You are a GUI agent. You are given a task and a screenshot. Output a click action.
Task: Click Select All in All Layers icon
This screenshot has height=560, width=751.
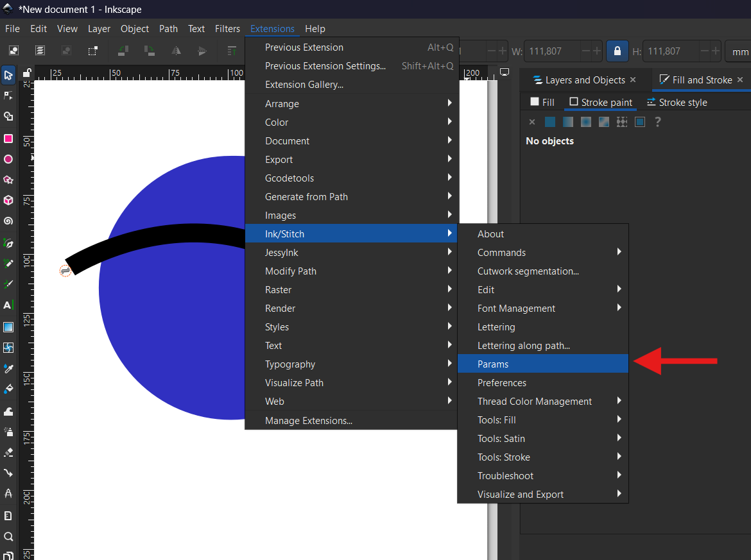pyautogui.click(x=40, y=51)
